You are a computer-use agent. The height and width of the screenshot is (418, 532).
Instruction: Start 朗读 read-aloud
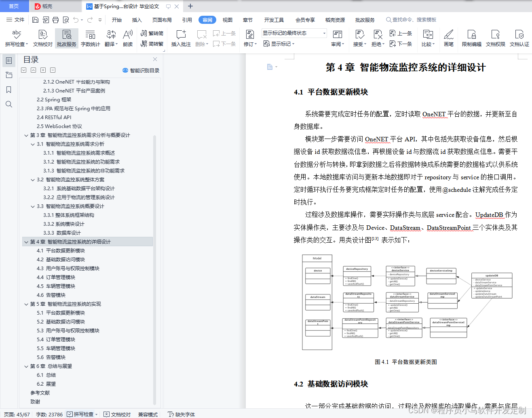pos(128,38)
